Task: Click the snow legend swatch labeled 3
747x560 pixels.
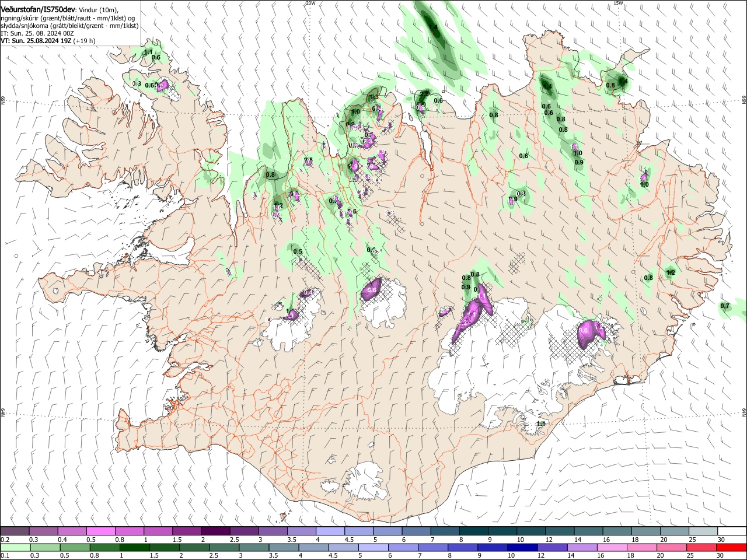Action: pos(272,531)
